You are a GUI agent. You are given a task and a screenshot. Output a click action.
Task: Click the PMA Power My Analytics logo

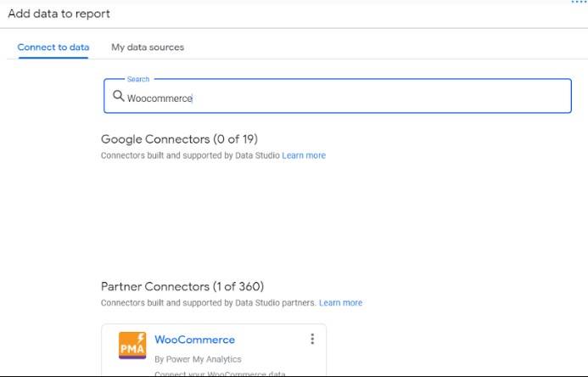click(x=132, y=346)
